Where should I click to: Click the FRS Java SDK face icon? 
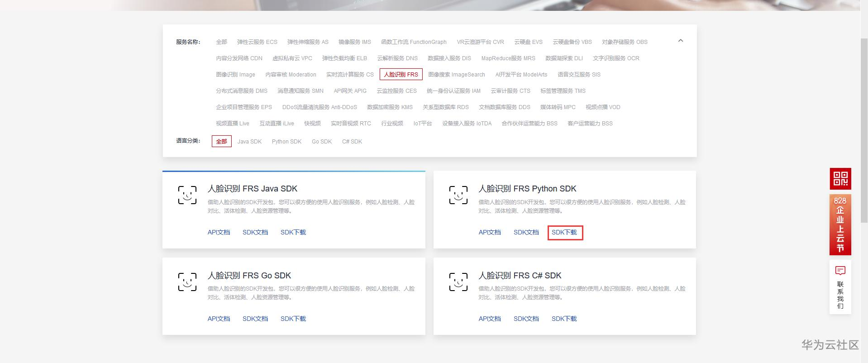[187, 195]
